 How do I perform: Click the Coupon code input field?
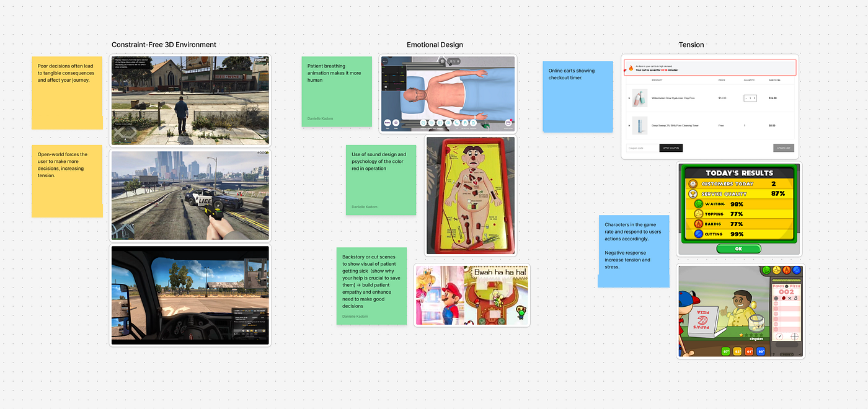642,148
